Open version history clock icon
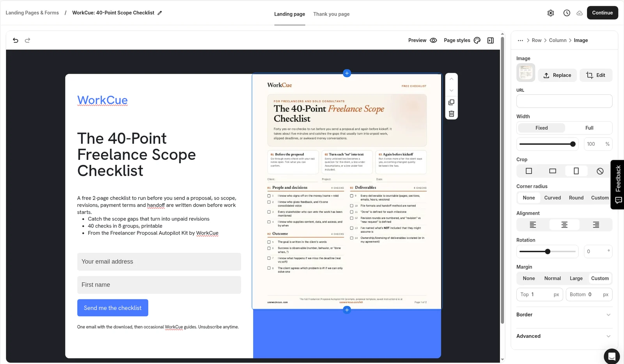The height and width of the screenshot is (364, 624). (567, 13)
